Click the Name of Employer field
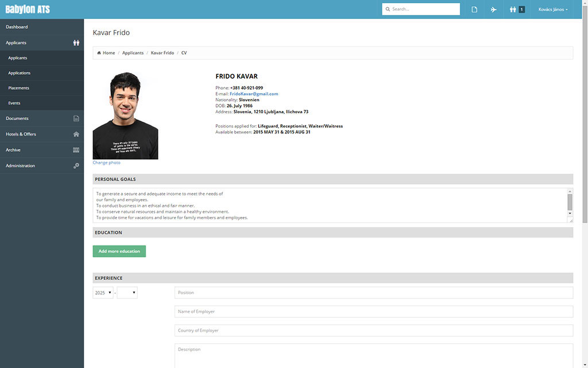The image size is (588, 368). 374,311
